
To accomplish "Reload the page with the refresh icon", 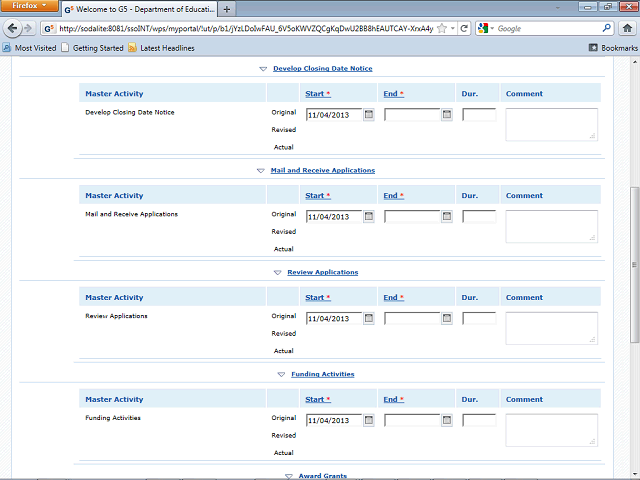I will pos(464,28).
